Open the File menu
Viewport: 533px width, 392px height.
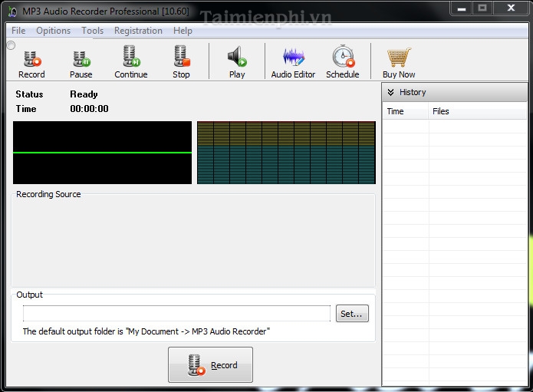click(18, 31)
